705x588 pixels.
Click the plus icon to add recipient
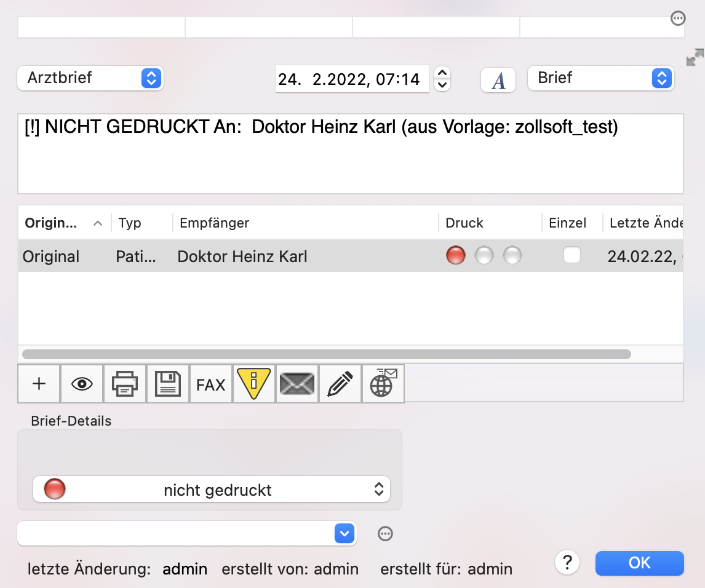point(39,384)
